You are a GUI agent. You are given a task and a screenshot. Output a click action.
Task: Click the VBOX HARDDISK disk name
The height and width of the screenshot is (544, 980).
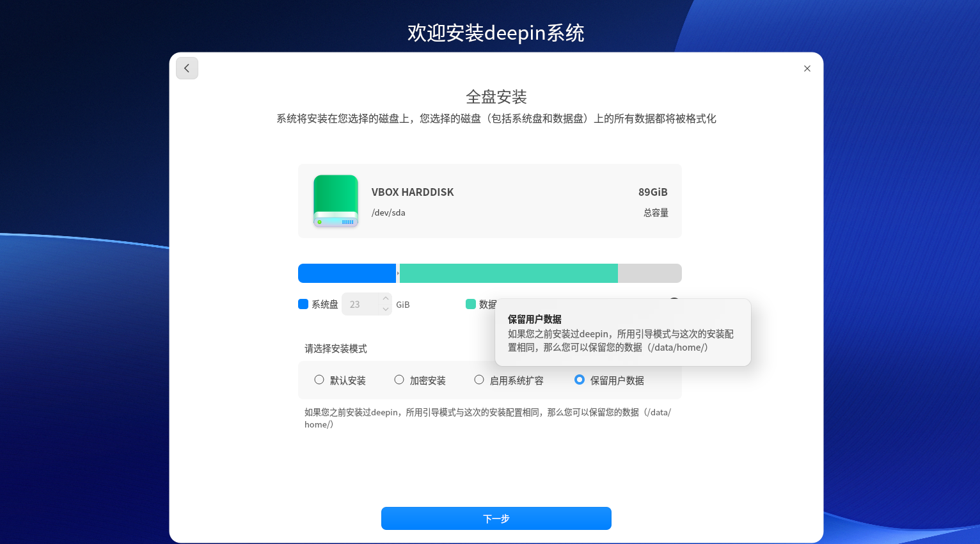(413, 192)
